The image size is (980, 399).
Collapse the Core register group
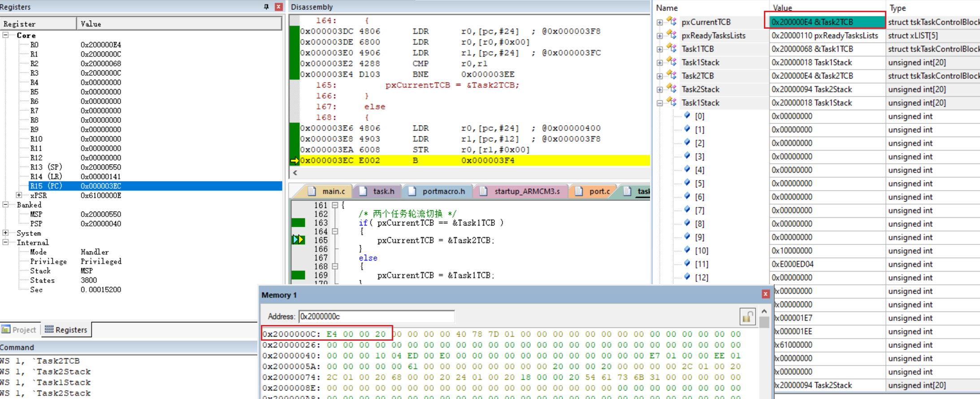tap(5, 35)
